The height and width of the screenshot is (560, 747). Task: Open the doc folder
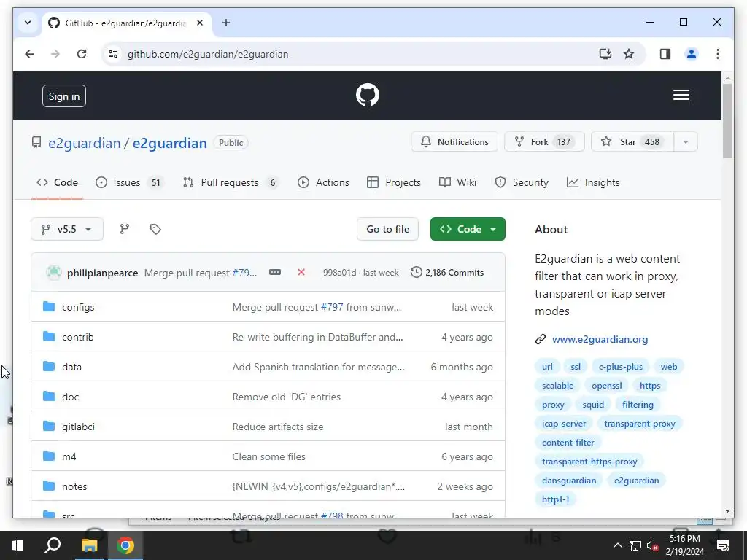point(70,397)
